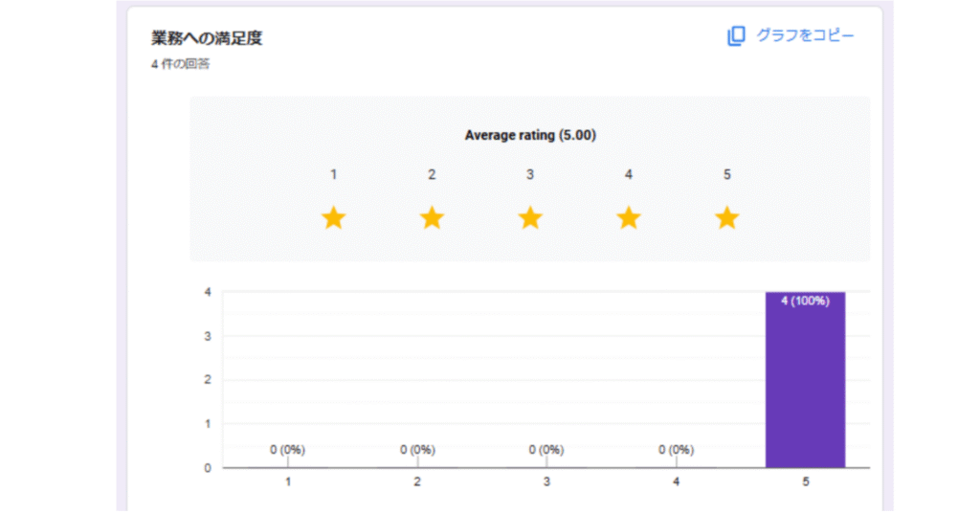Click the y-axis label 4 at top

click(208, 292)
